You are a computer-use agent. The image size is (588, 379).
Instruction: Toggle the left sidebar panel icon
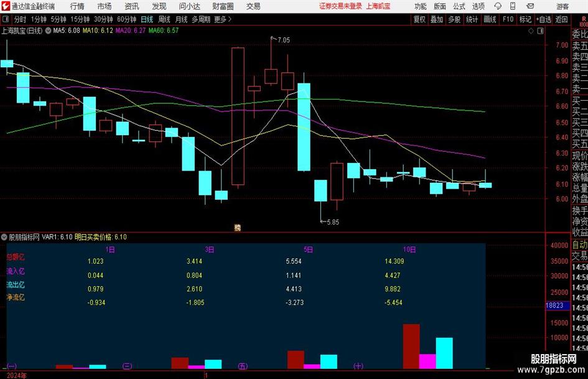tap(5, 19)
